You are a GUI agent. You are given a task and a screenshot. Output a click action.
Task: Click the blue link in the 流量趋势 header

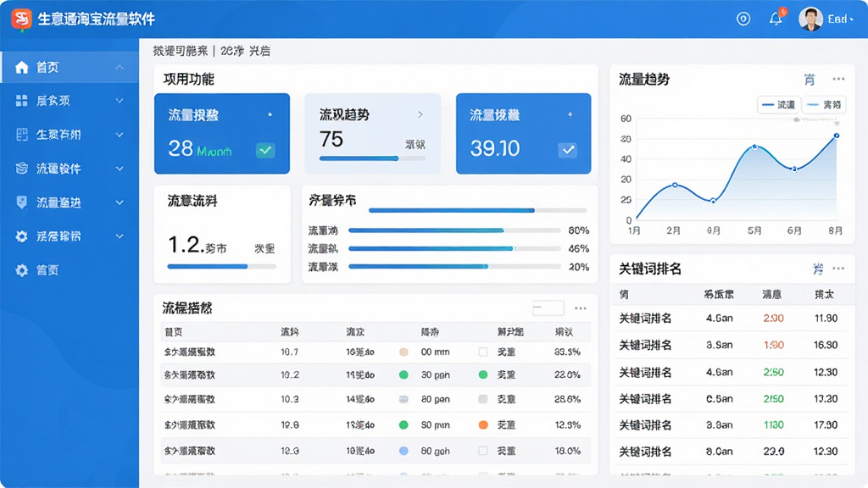810,79
